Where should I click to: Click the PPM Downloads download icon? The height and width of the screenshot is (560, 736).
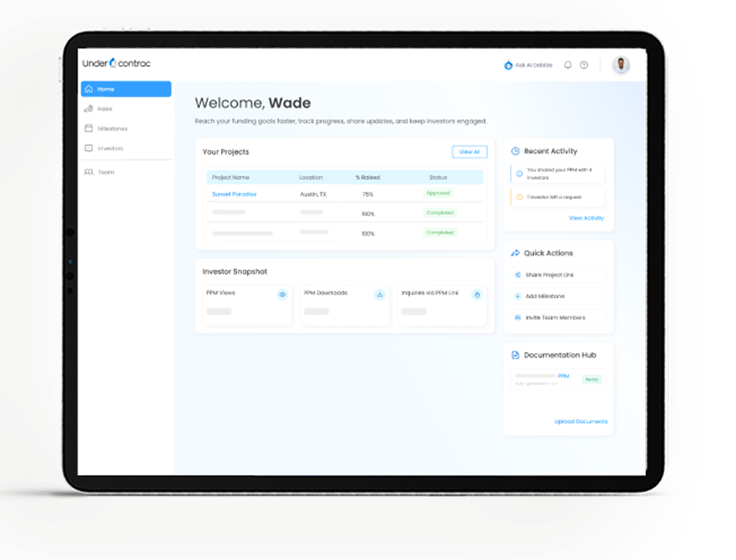tap(380, 294)
